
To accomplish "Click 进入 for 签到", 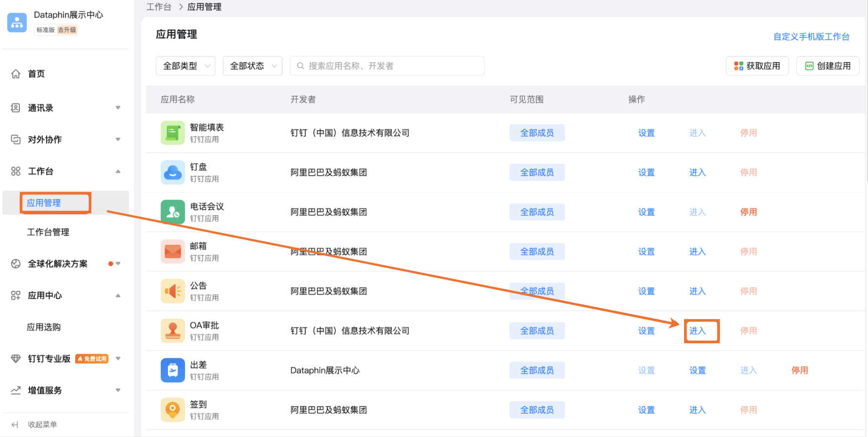I will 698,410.
